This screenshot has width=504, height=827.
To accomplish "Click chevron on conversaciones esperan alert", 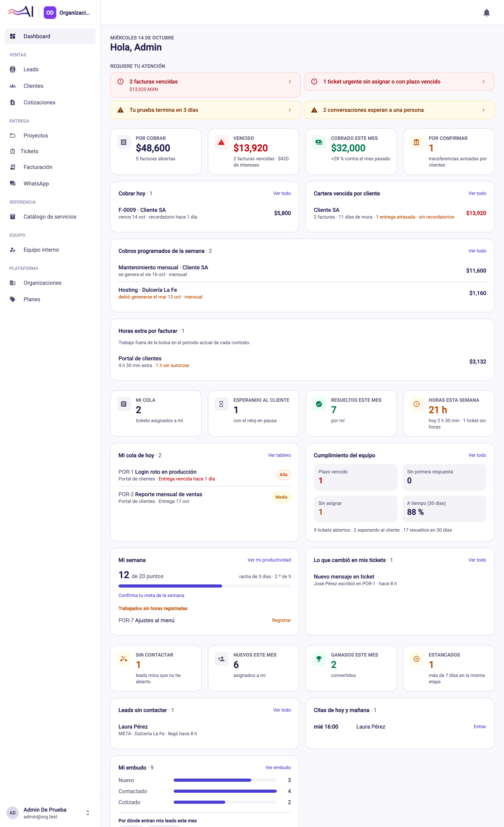I will click(x=484, y=110).
